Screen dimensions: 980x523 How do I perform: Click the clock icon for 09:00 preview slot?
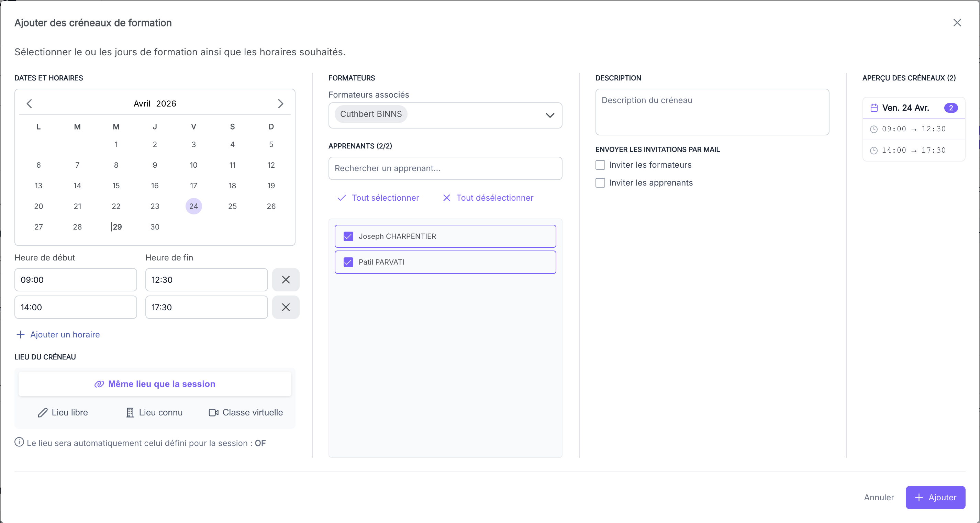coord(874,129)
